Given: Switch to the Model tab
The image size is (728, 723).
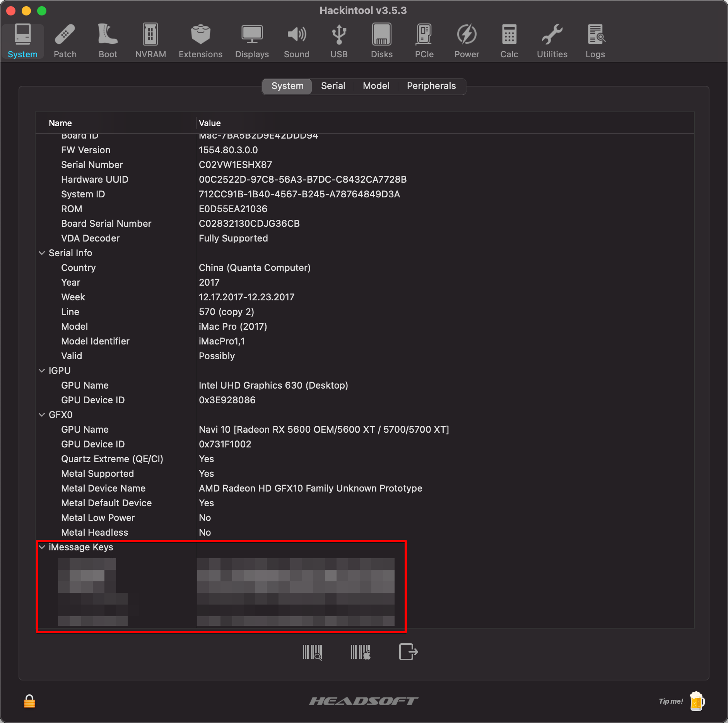Looking at the screenshot, I should click(x=376, y=86).
